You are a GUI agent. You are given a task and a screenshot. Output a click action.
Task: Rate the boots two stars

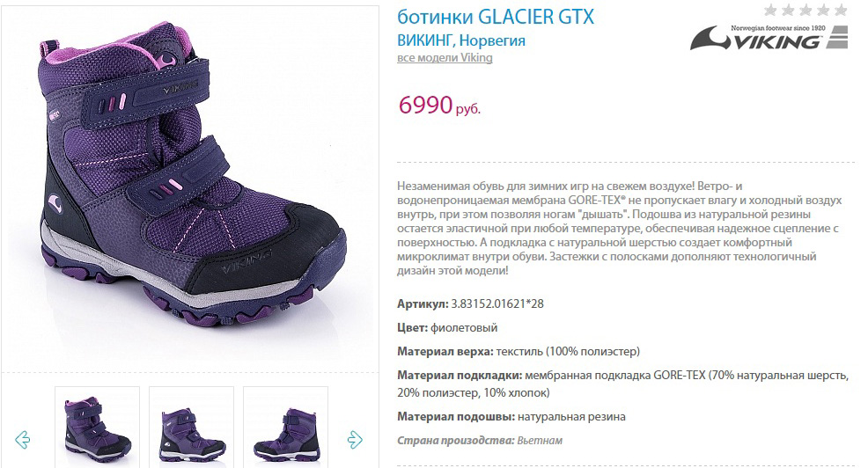click(788, 10)
